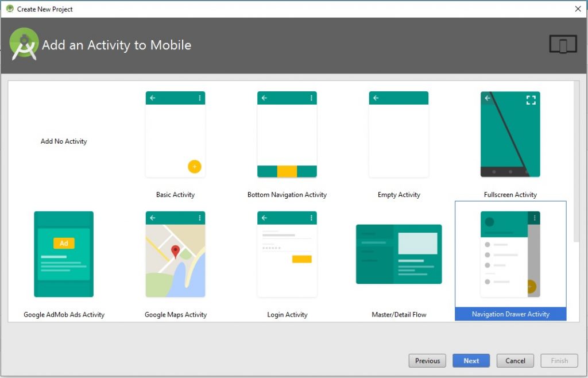This screenshot has height=378, width=588.
Task: Click the Navigation Drawer Activity preview
Action: [x=510, y=254]
